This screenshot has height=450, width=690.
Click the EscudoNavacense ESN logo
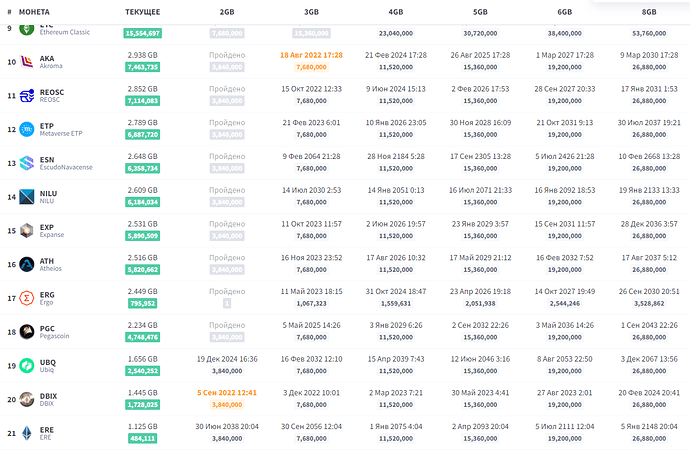coord(27,163)
